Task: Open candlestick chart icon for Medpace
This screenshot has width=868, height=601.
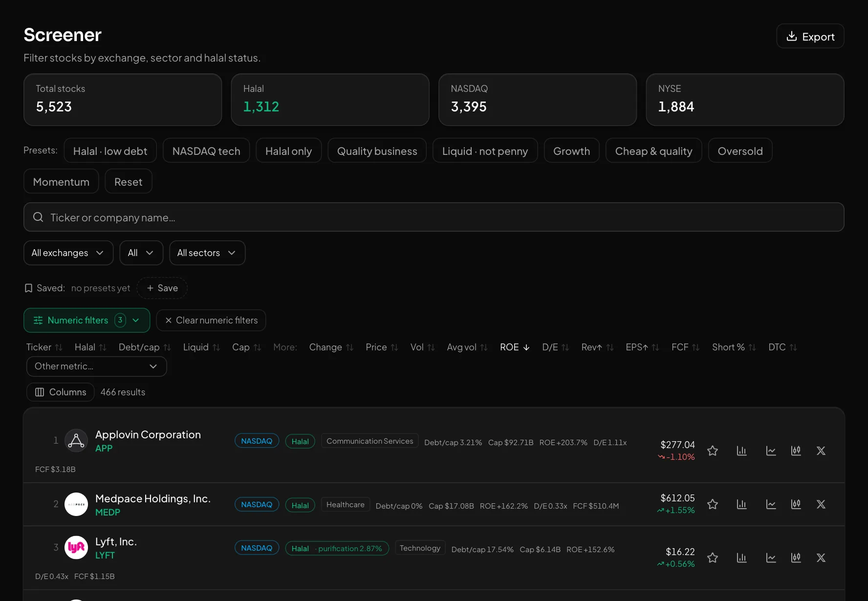Action: (796, 504)
